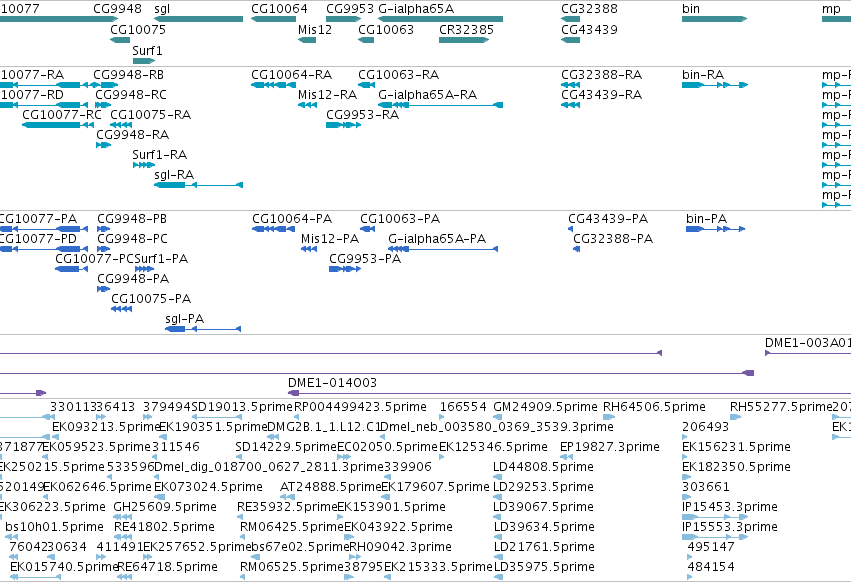Select the sgl-PA protein label
The width and height of the screenshot is (851, 582).
pyautogui.click(x=185, y=319)
